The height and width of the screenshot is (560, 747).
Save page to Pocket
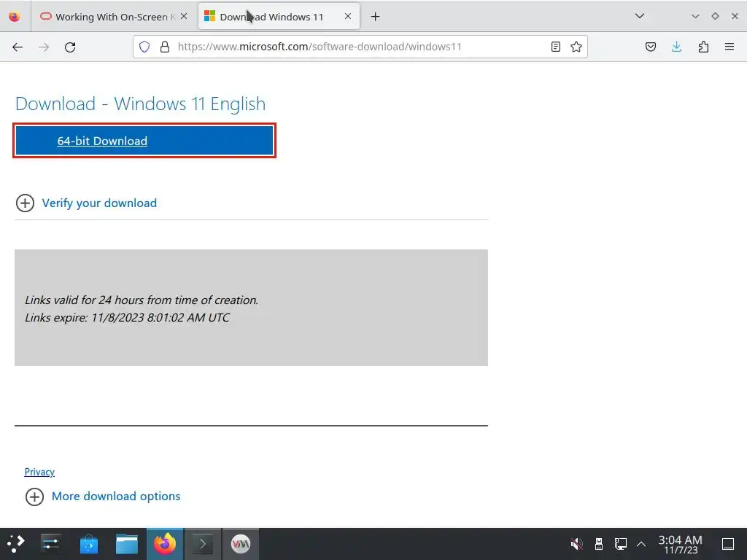650,47
